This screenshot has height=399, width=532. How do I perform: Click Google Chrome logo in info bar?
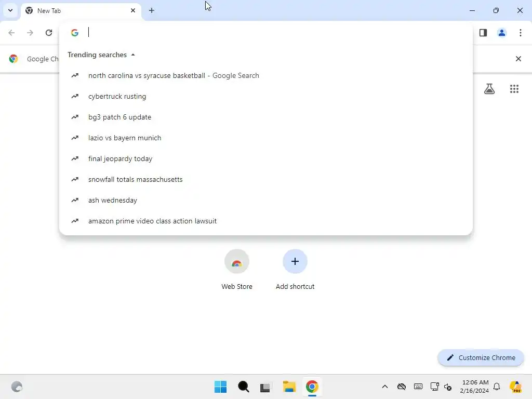(14, 59)
